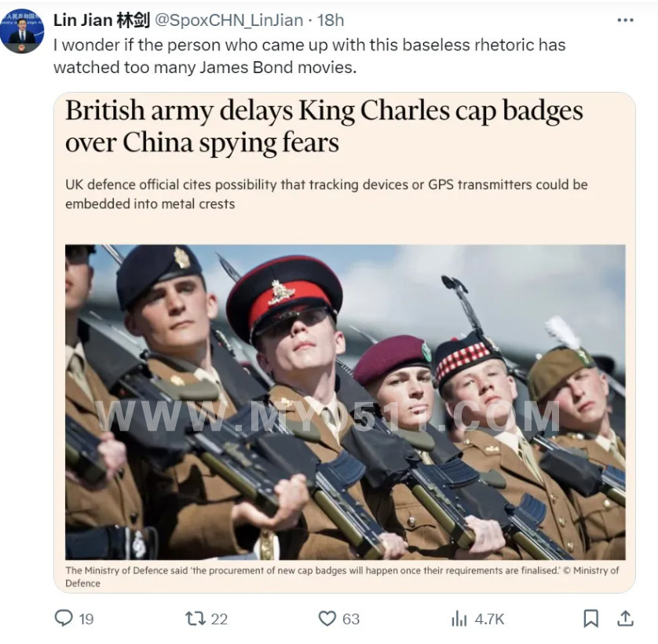This screenshot has height=644, width=658.
Task: Click the repost count 22
Action: click(x=219, y=619)
